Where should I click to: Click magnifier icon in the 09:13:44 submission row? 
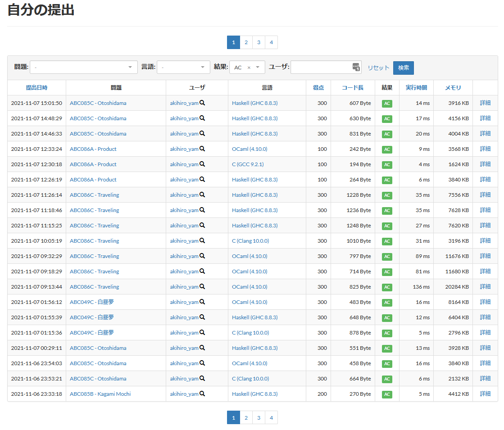(202, 287)
